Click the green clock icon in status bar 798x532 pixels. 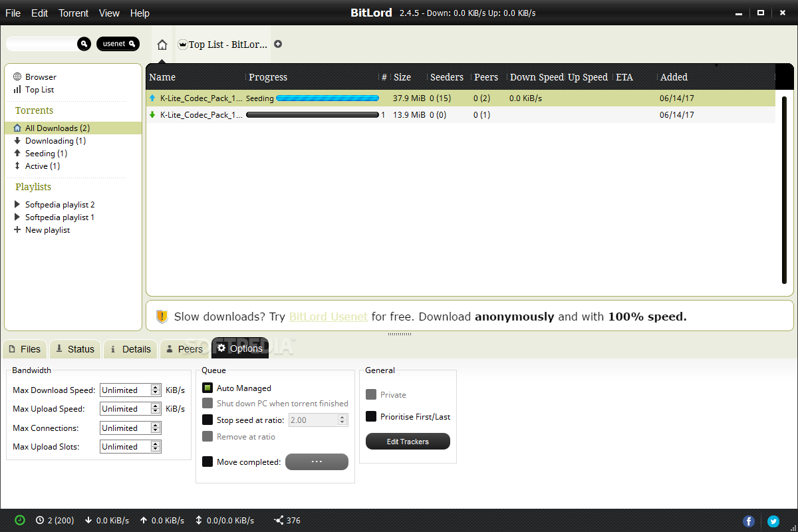pos(20,520)
